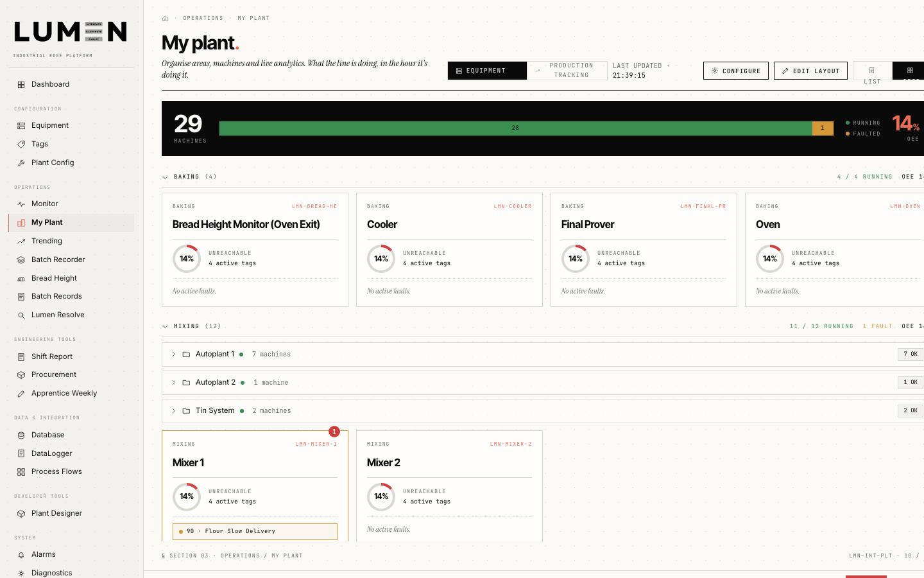The height and width of the screenshot is (578, 924).
Task: Click the 7 OK badge for Autoplant 1
Action: pyautogui.click(x=910, y=355)
